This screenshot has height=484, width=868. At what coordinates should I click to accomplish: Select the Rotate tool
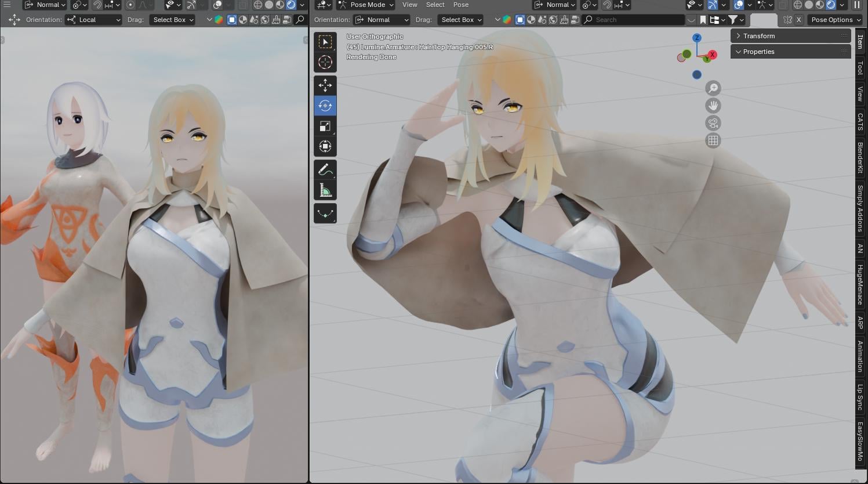pos(325,106)
